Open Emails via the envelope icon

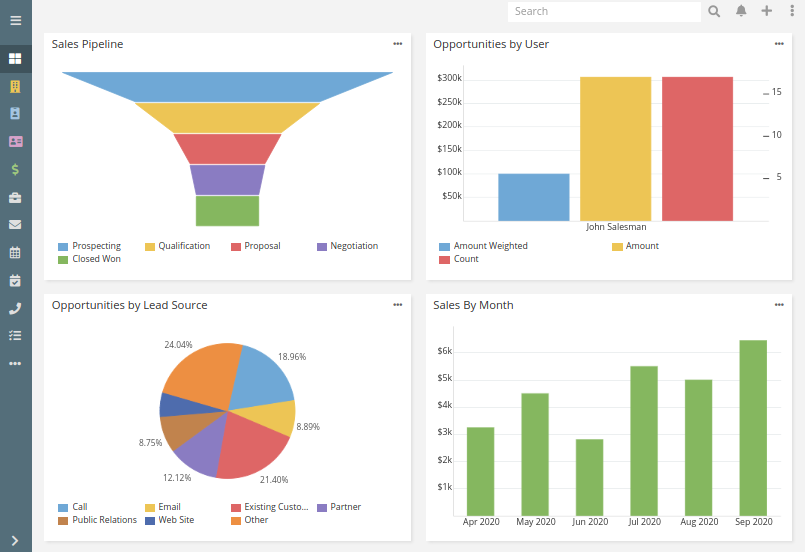[x=15, y=224]
